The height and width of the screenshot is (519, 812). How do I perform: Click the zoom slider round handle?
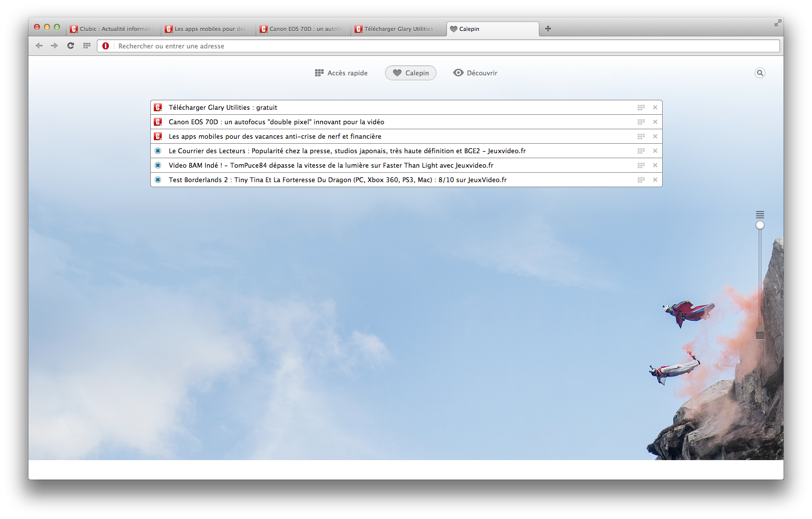[760, 226]
